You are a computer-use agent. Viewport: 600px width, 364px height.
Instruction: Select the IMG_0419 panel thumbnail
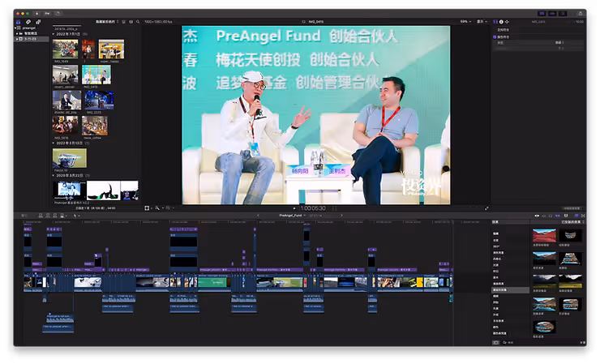point(96,75)
